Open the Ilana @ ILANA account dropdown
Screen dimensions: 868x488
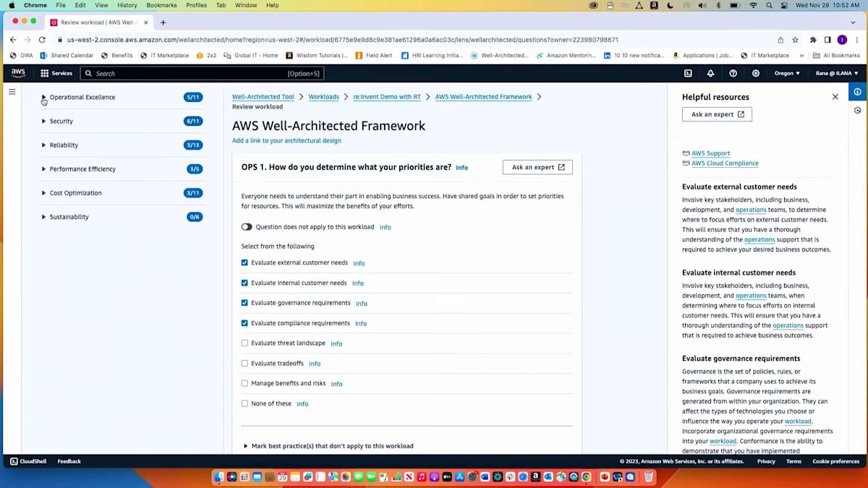837,73
